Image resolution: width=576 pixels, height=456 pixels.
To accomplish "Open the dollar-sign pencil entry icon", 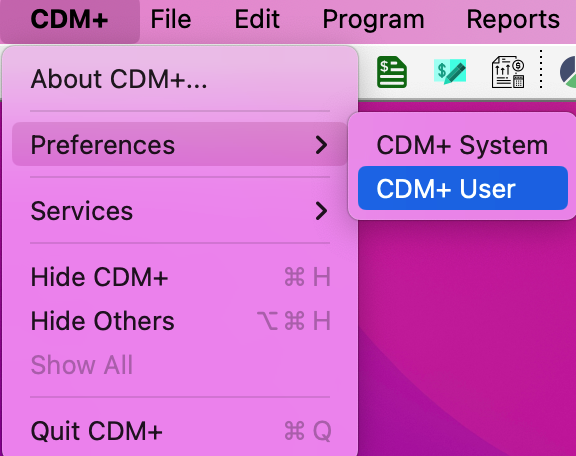I will click(x=450, y=71).
